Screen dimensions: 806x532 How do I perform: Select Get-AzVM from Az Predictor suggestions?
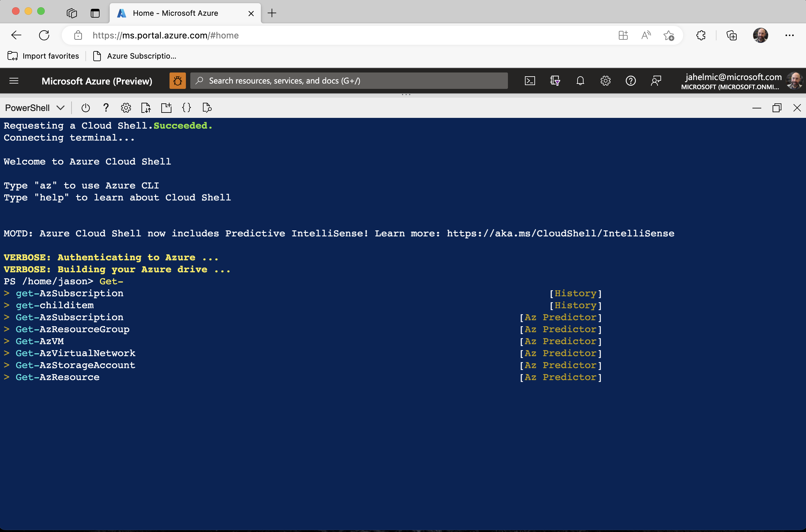coord(40,341)
